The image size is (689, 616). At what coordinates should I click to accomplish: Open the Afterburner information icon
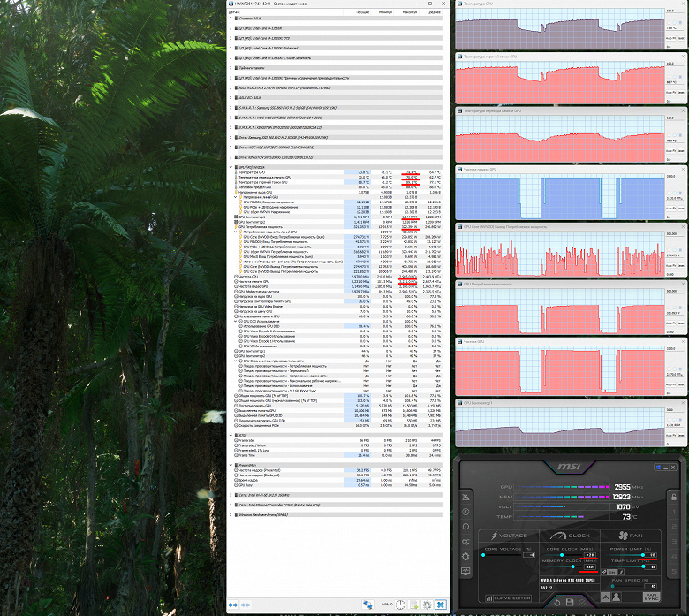click(466, 527)
